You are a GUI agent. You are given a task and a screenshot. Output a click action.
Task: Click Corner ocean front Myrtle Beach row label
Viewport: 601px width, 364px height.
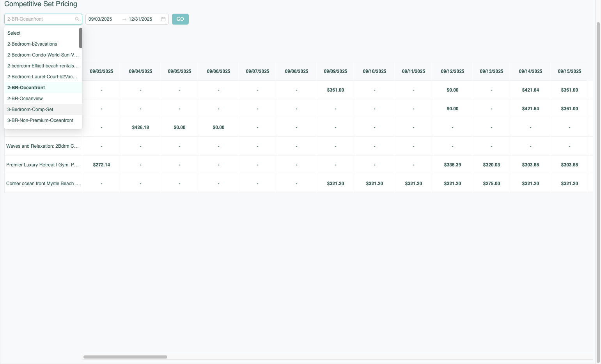point(43,184)
